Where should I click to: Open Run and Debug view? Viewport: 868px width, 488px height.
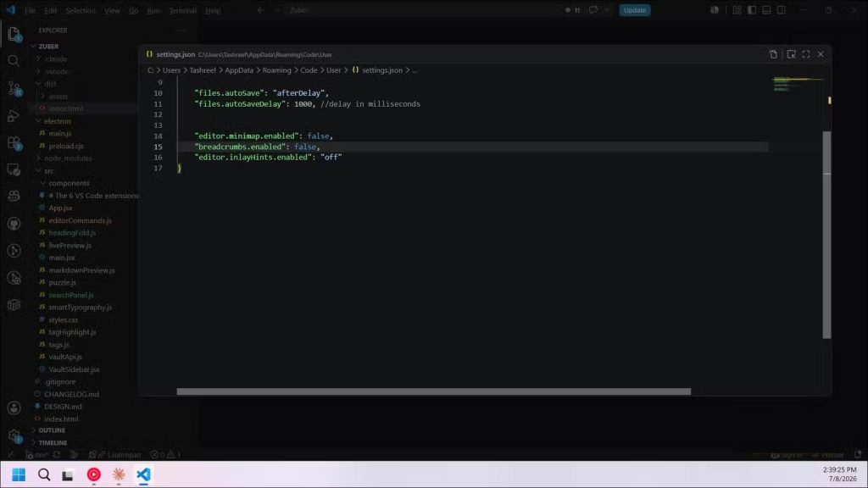tap(14, 115)
